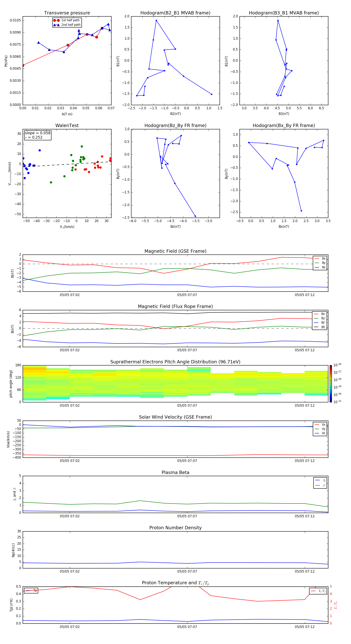Viewport: 351px width, 644px height.
Task: Click 'Magnetic Field (Flux Rope Frame)' title
Action: [175, 306]
